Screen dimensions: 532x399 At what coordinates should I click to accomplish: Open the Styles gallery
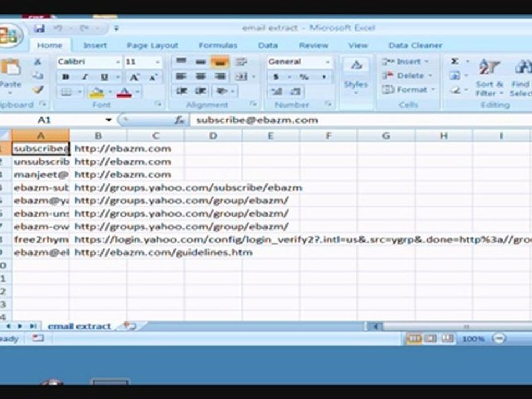[x=356, y=76]
